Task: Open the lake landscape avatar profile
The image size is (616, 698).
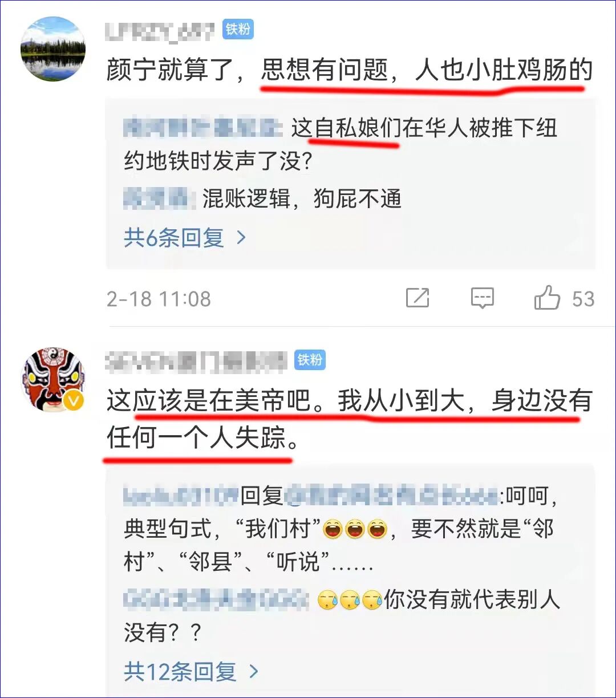Action: [x=53, y=49]
